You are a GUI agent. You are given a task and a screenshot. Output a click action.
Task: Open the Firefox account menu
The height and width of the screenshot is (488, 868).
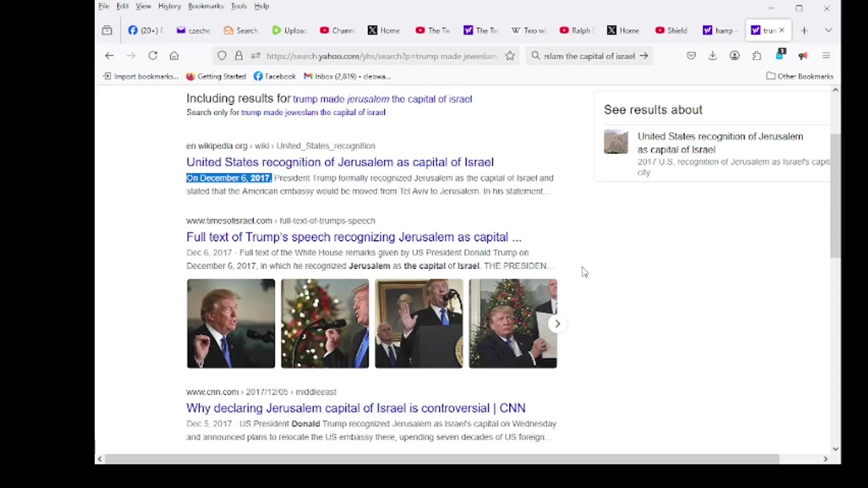(734, 56)
